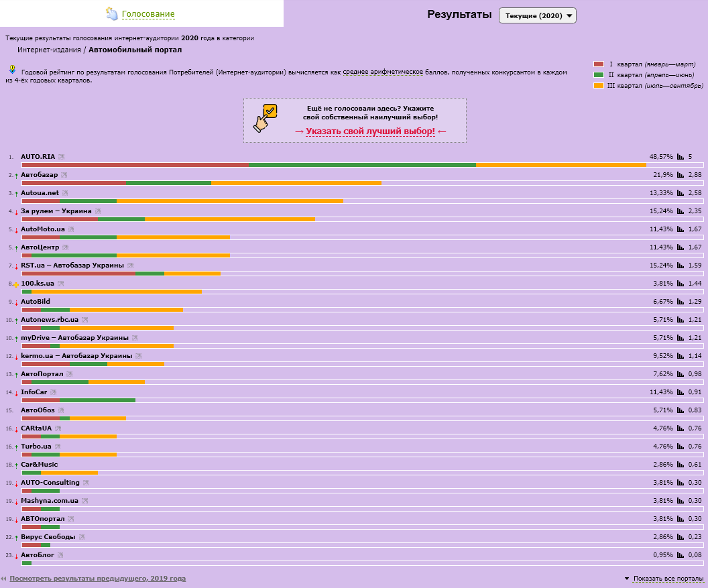708x588 pixels.
Task: Open external link icon beside myDrive – Автобазар Украины
Action: coord(135,337)
